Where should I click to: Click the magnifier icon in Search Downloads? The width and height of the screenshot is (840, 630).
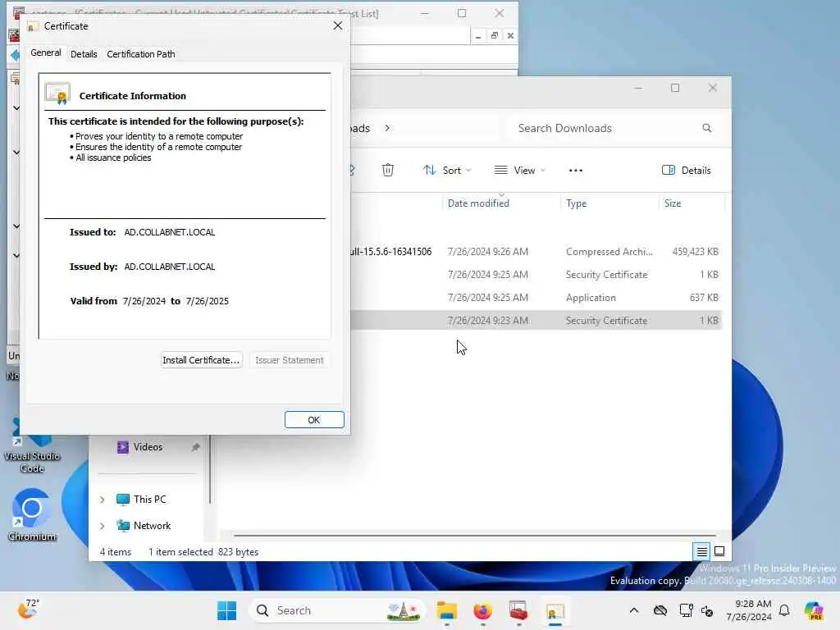706,128
